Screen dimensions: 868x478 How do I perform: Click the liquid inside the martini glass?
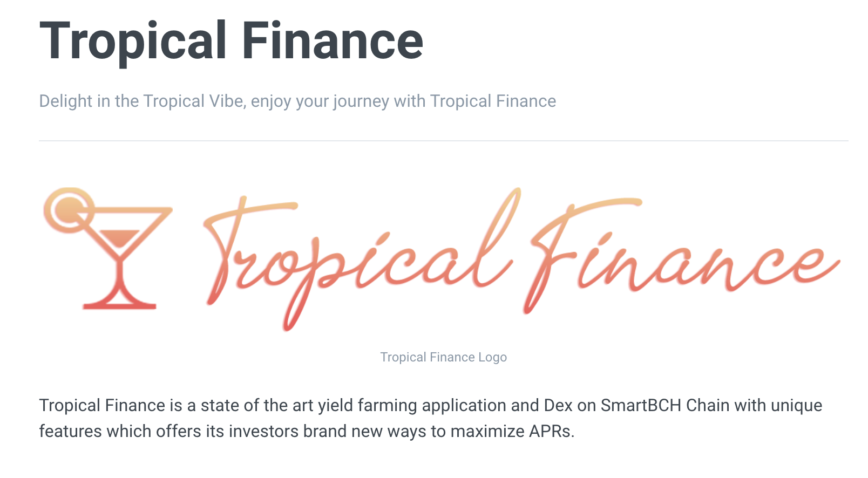point(119,238)
